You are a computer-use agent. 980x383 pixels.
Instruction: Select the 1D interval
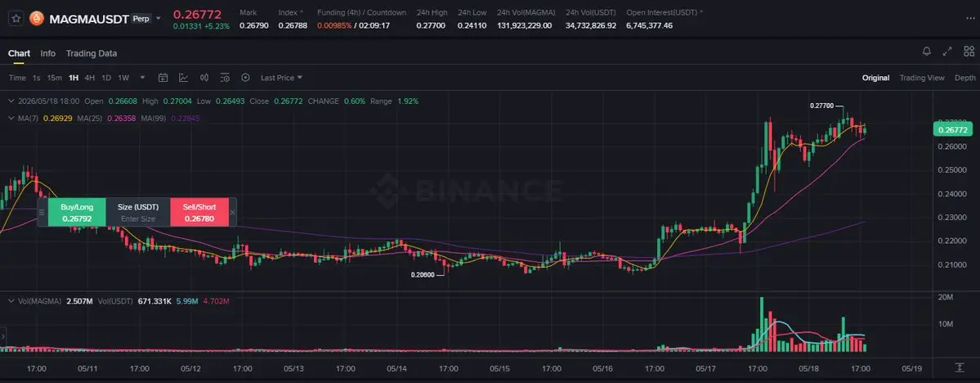pyautogui.click(x=106, y=78)
